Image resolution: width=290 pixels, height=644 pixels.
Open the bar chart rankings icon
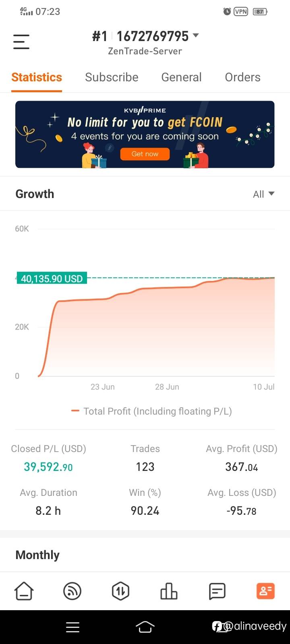(169, 591)
